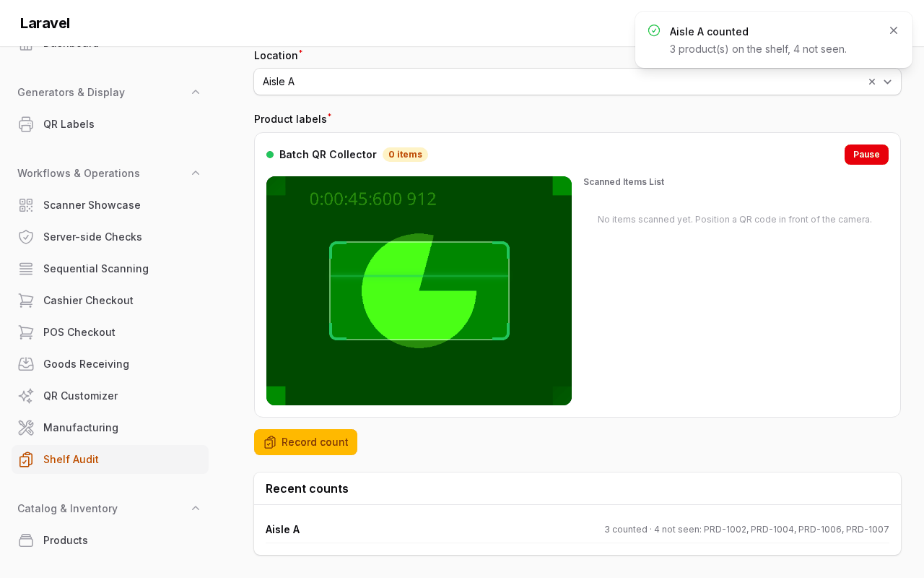This screenshot has height=578, width=924.
Task: Collapse the Workflows & Operations section
Action: pos(196,173)
